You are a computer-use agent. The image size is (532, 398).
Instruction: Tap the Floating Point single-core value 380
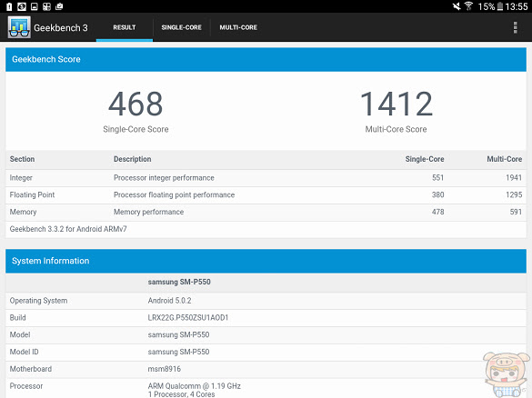(437, 194)
